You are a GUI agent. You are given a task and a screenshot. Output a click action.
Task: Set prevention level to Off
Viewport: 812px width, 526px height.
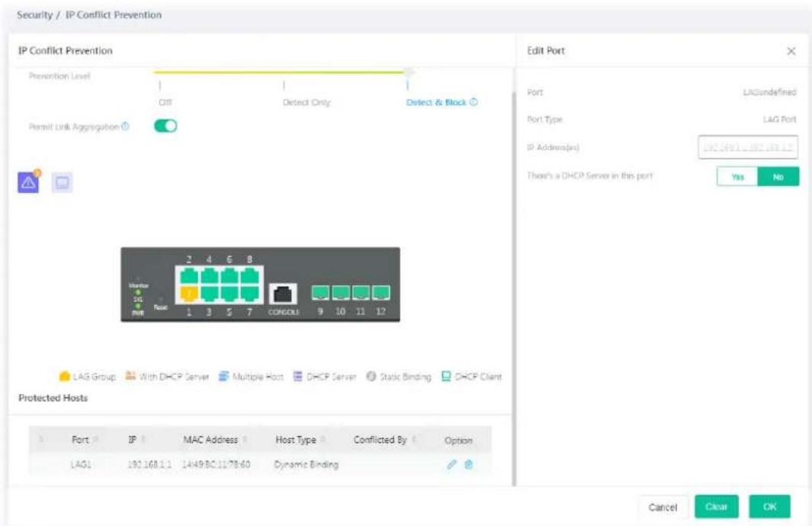click(165, 102)
